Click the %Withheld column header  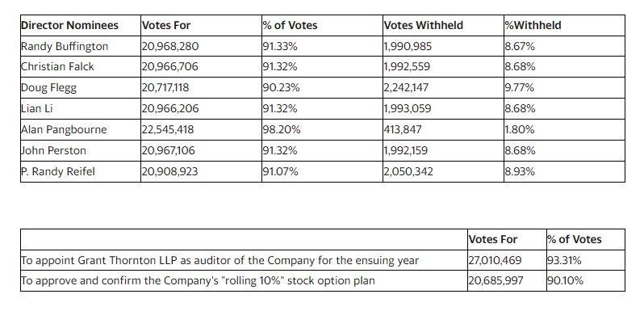click(533, 25)
